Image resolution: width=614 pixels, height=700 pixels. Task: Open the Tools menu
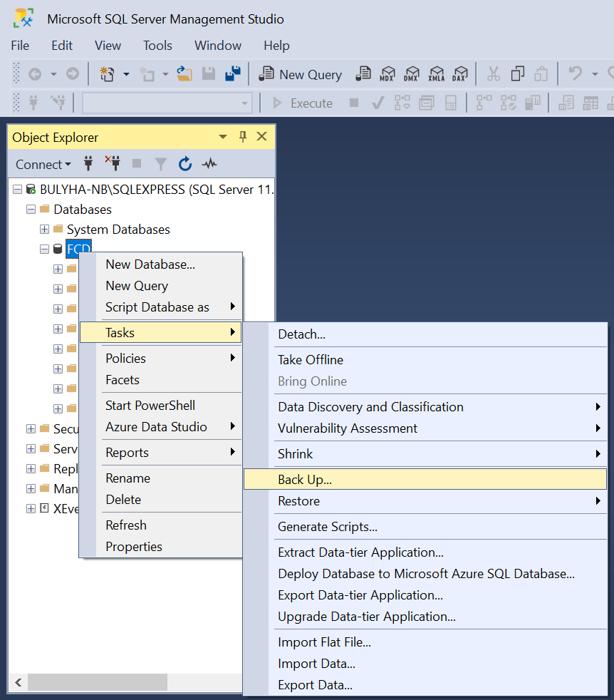point(157,46)
